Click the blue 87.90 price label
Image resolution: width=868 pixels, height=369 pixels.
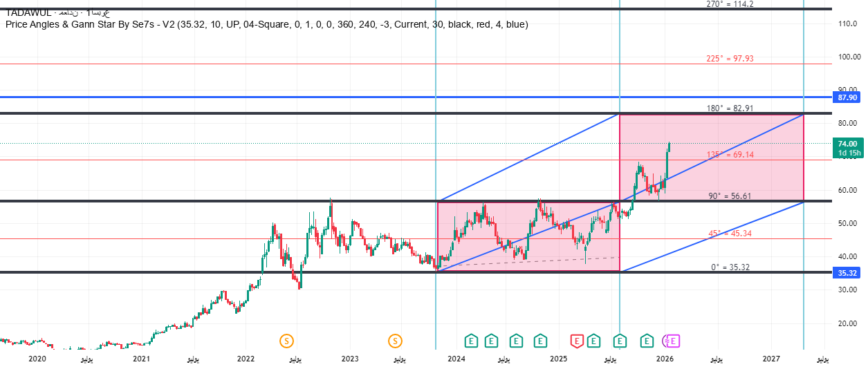click(x=847, y=98)
